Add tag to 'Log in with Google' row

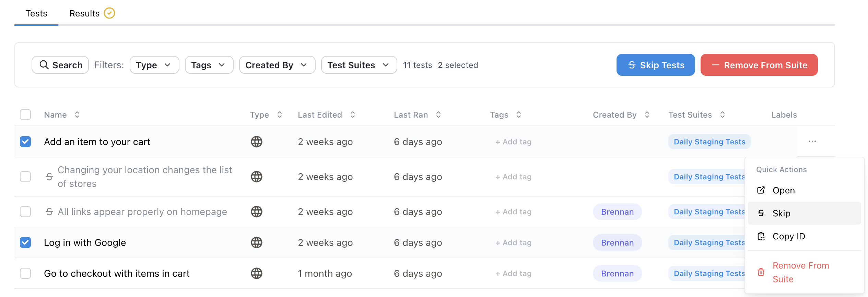[513, 242]
